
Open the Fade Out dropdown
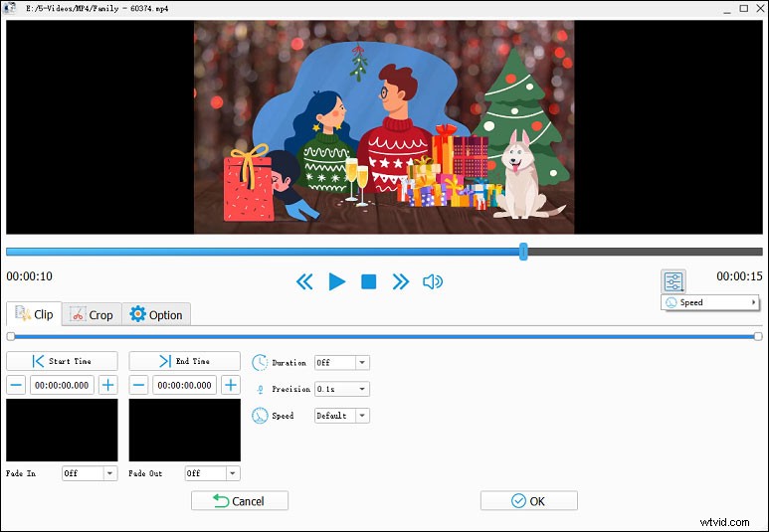(212, 473)
